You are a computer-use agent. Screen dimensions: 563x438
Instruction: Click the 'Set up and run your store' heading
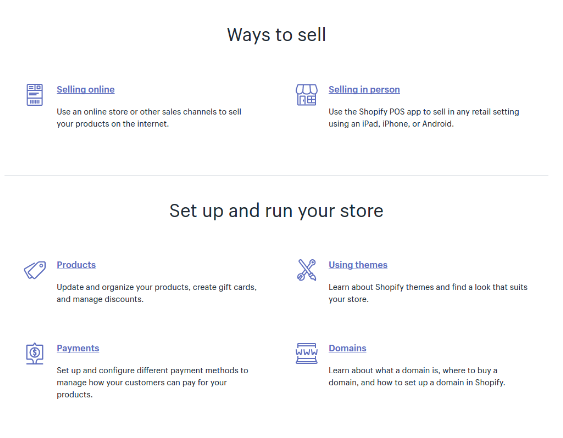276,211
